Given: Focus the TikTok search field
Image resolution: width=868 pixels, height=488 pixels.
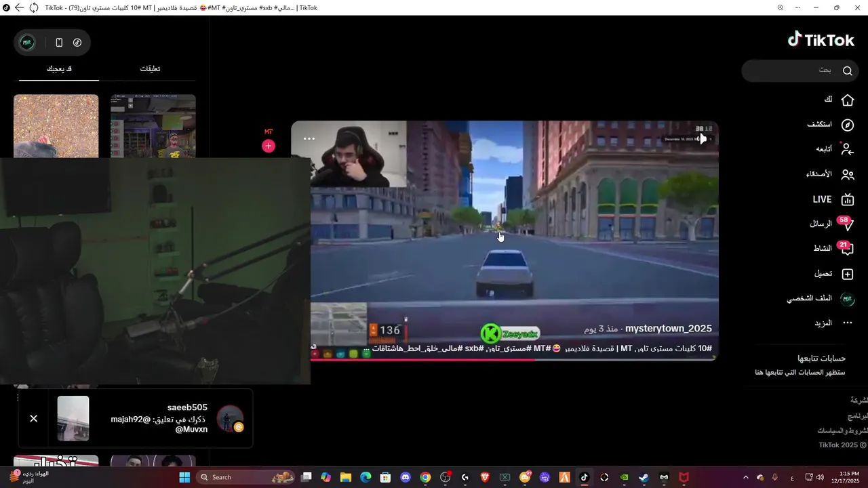Looking at the screenshot, I should [800, 70].
